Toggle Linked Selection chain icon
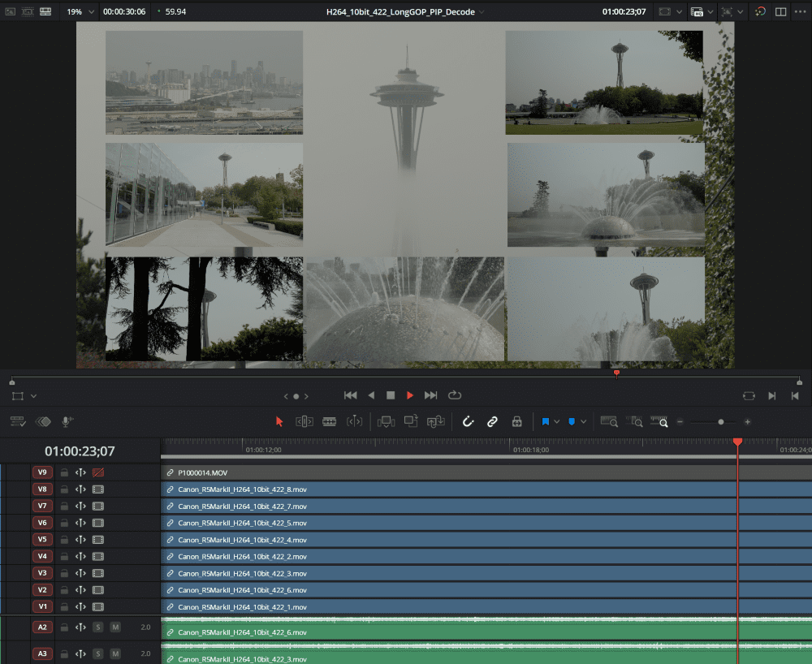 coord(494,421)
